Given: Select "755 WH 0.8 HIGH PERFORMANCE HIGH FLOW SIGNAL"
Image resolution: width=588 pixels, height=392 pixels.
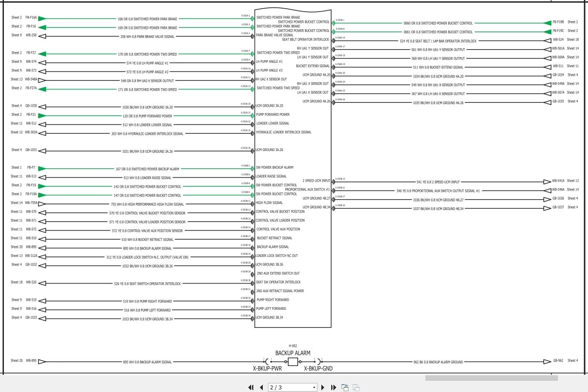Looking at the screenshot, I should click(148, 204).
